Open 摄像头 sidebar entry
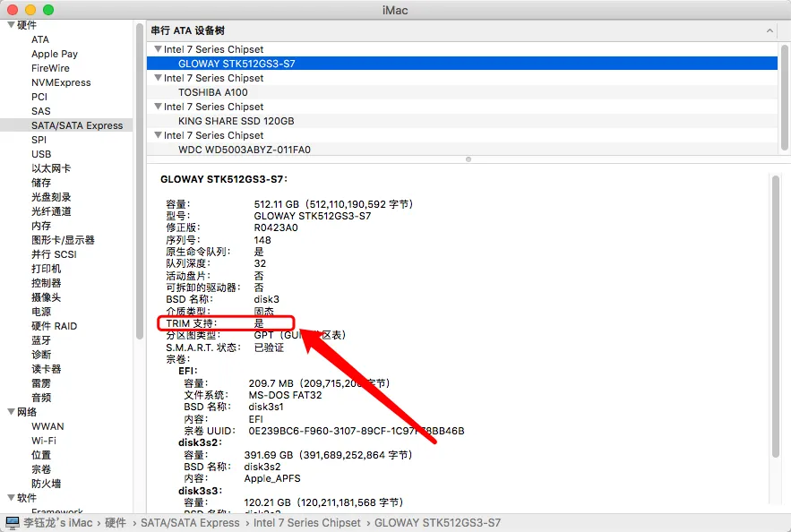 coord(46,297)
